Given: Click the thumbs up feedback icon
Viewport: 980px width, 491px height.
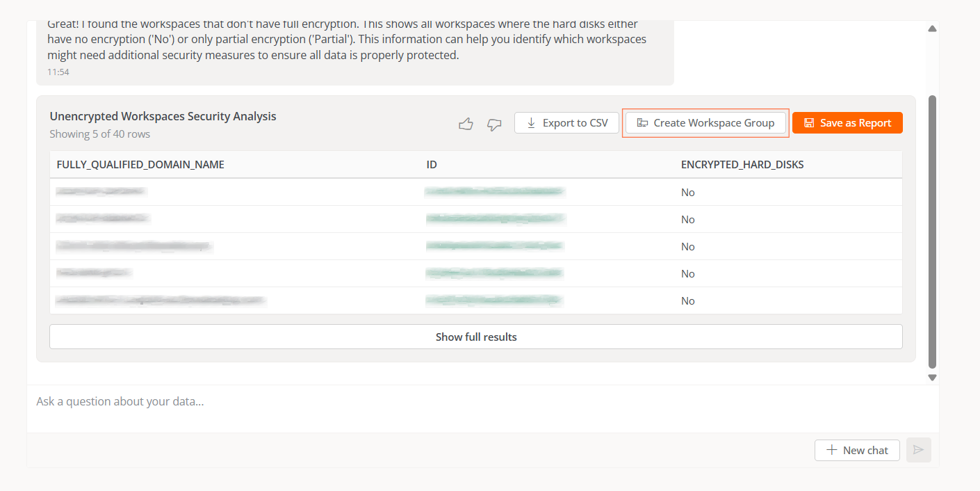Looking at the screenshot, I should click(x=466, y=124).
